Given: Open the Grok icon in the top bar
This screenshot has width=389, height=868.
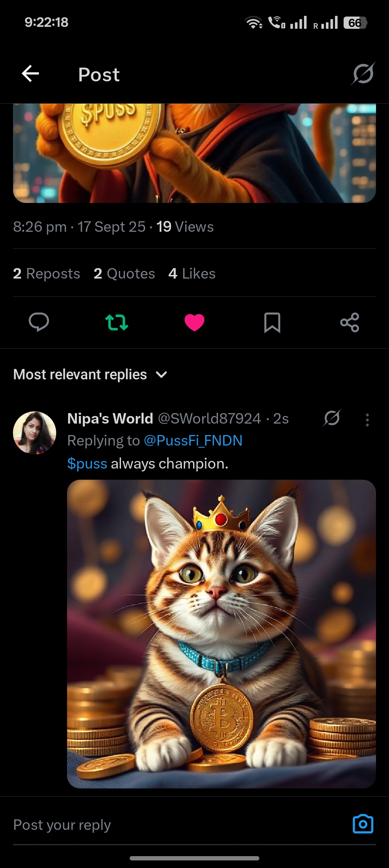Looking at the screenshot, I should (363, 74).
